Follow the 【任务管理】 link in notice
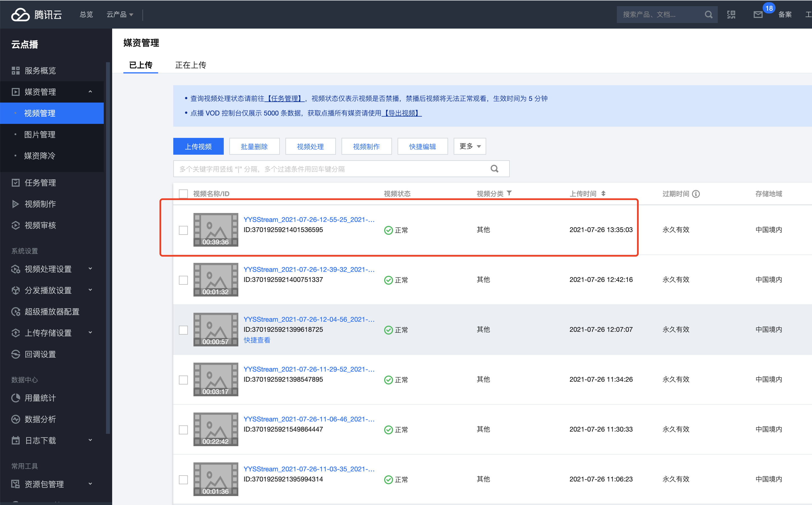 point(284,99)
